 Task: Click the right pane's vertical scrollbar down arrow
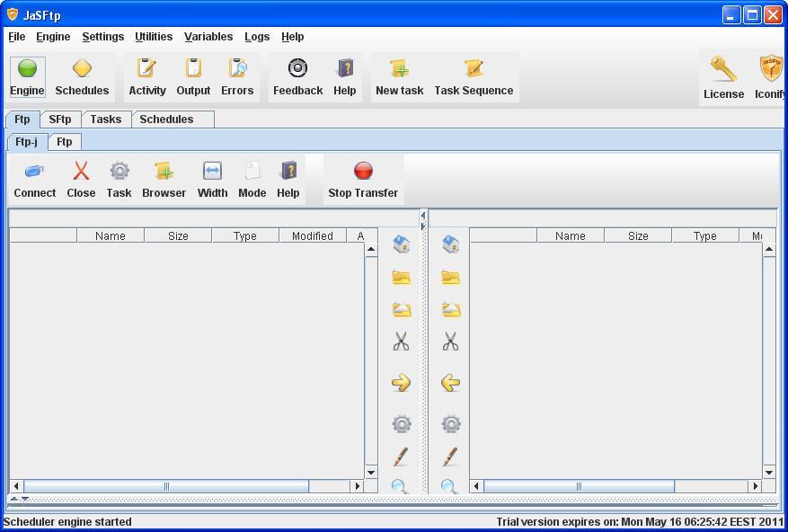[x=769, y=472]
